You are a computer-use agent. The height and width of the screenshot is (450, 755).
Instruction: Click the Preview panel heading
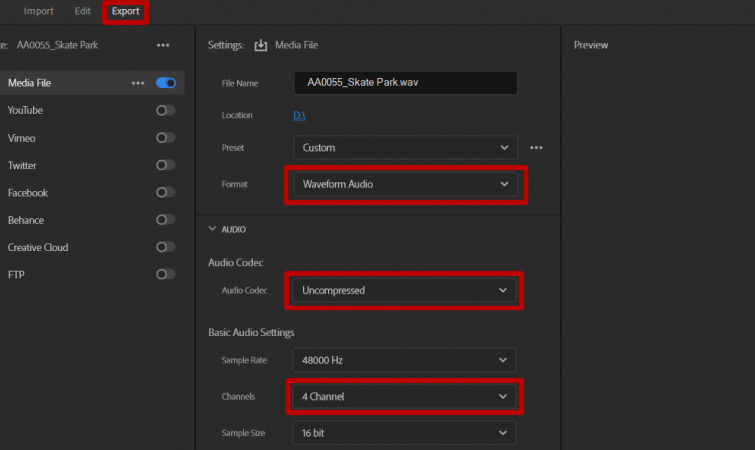(x=591, y=45)
